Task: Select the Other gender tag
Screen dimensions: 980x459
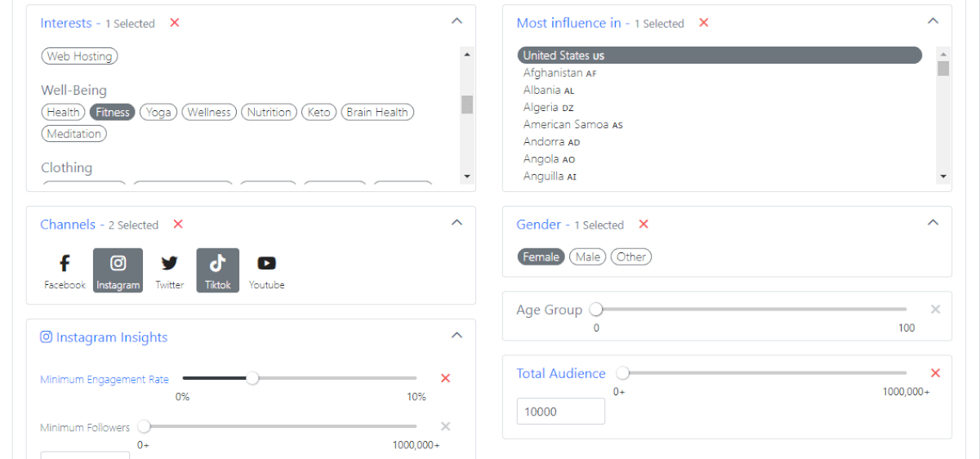Action: (x=631, y=257)
